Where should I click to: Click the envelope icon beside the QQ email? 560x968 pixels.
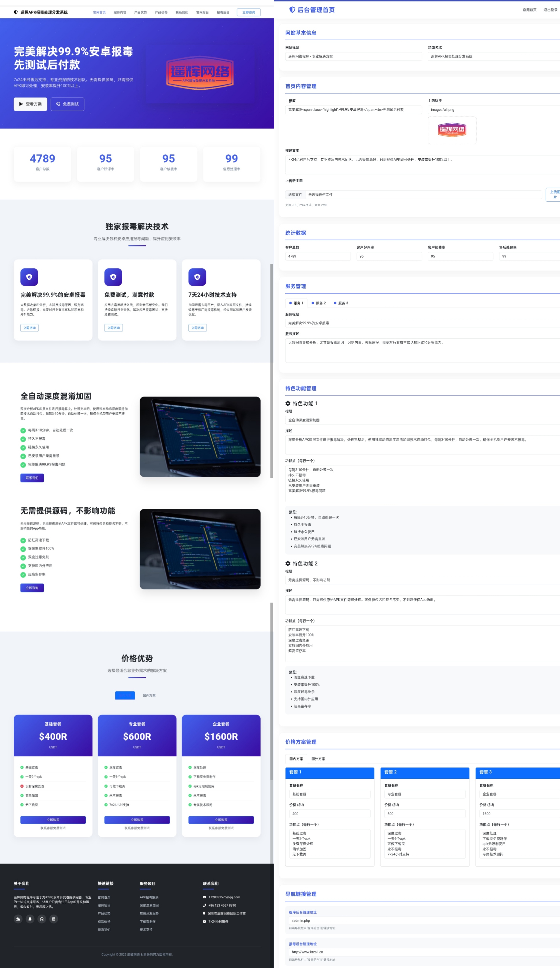point(204,897)
